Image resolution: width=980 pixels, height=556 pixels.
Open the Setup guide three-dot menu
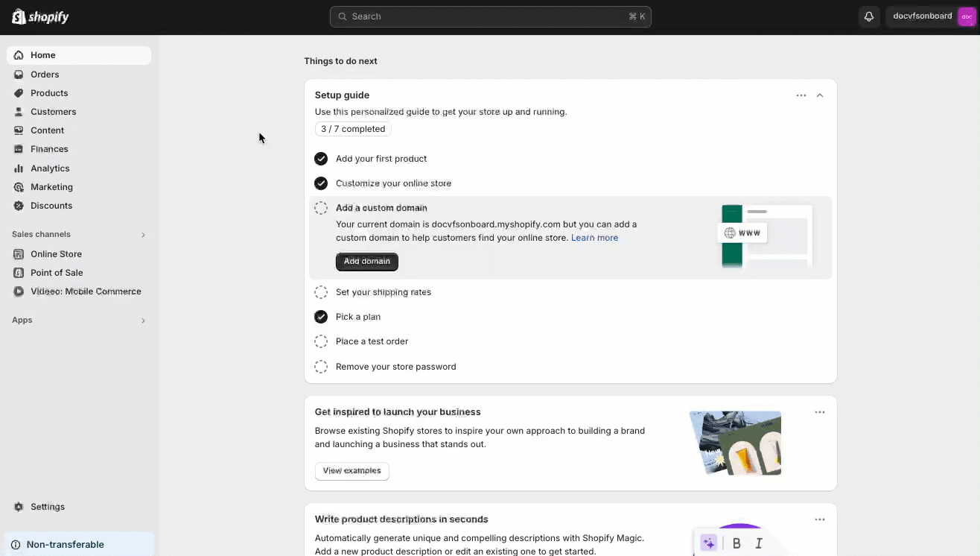[x=801, y=95]
